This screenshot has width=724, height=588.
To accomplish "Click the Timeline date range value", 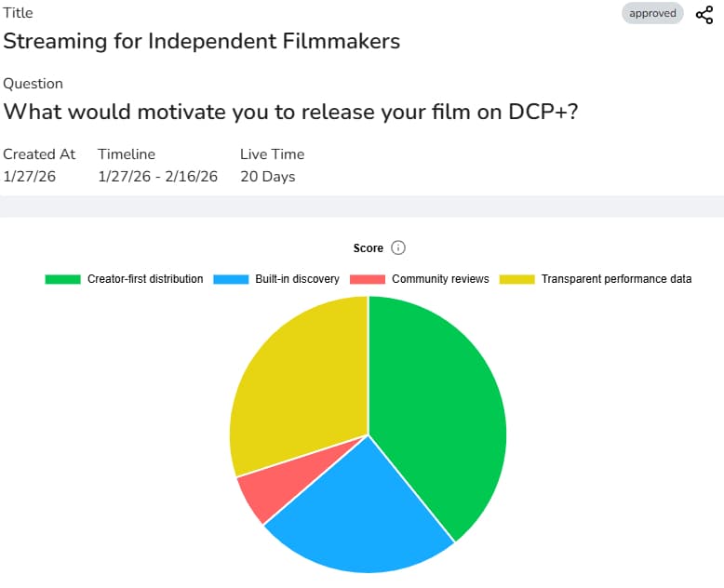I will tap(157, 177).
